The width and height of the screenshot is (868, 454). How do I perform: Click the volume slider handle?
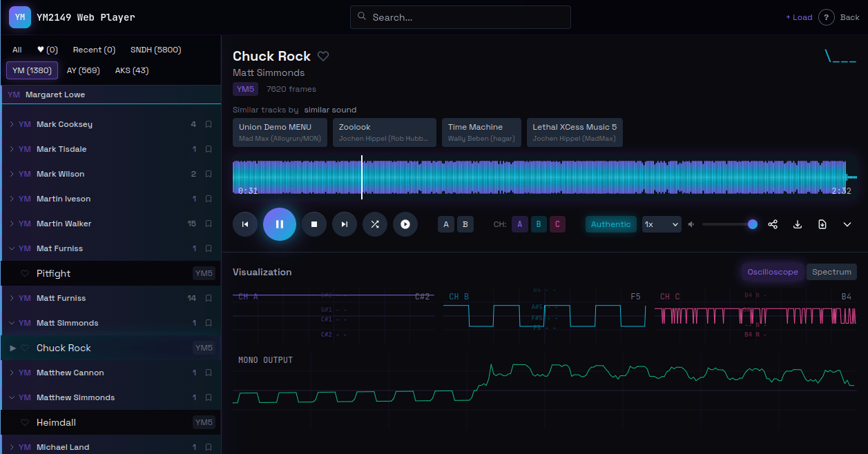tap(753, 224)
